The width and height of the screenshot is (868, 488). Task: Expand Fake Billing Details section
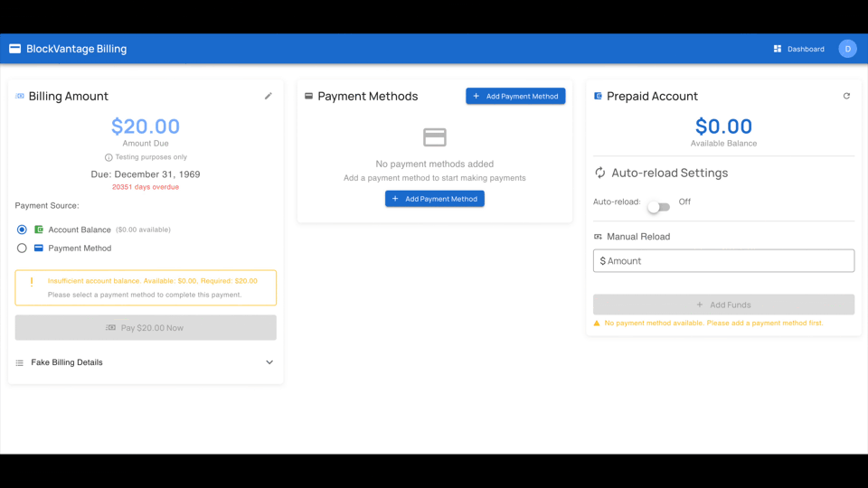pos(146,362)
